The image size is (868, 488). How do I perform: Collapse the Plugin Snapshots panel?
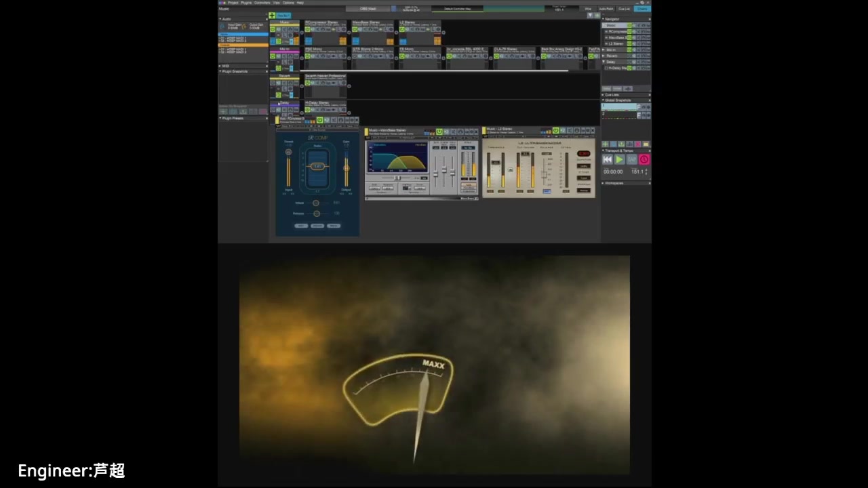[x=220, y=71]
